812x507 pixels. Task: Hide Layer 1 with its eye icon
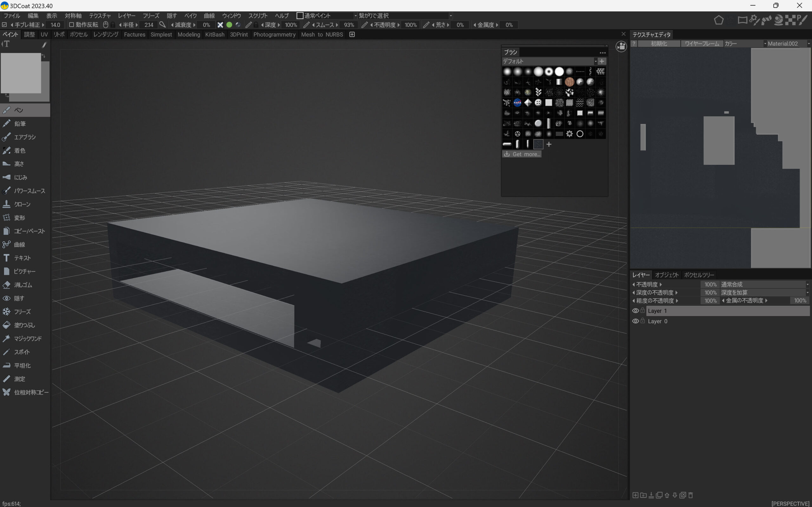point(635,311)
